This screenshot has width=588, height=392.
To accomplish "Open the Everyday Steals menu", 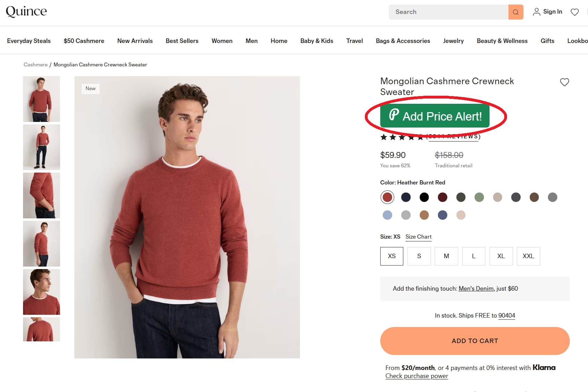I will (x=28, y=41).
